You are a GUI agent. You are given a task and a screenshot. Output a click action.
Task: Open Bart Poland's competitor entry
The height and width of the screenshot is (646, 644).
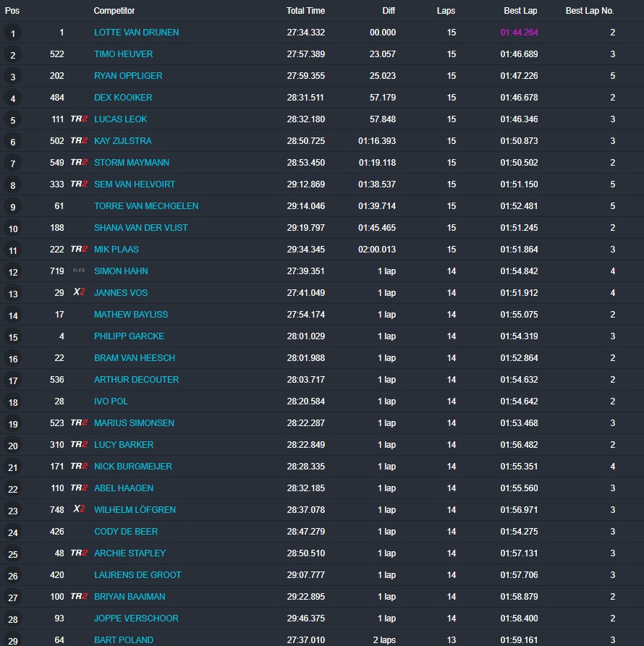[123, 640]
